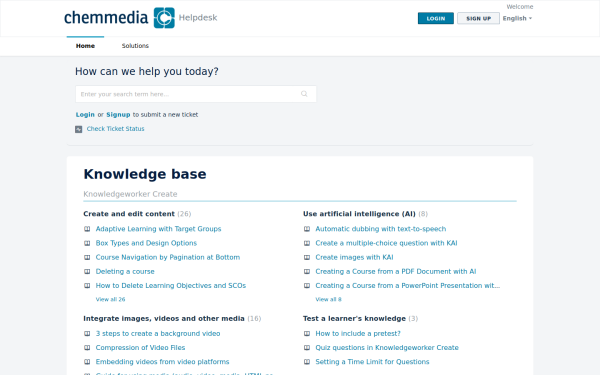
Task: Click the chemmedia logo icon
Action: tap(164, 18)
